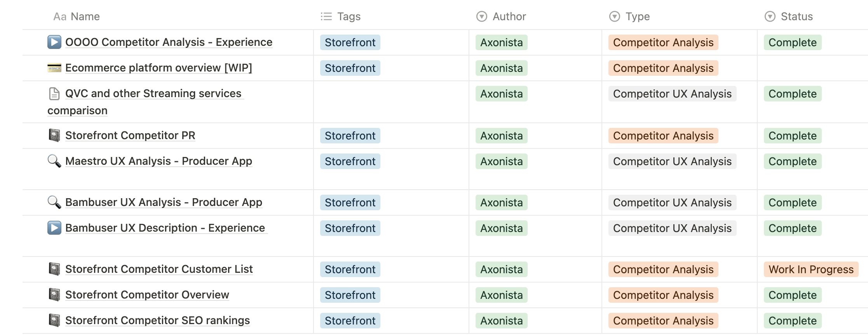Viewport: 868px width, 335px height.
Task: Open the Storefront Competitor Customer List page
Action: pyautogui.click(x=159, y=269)
